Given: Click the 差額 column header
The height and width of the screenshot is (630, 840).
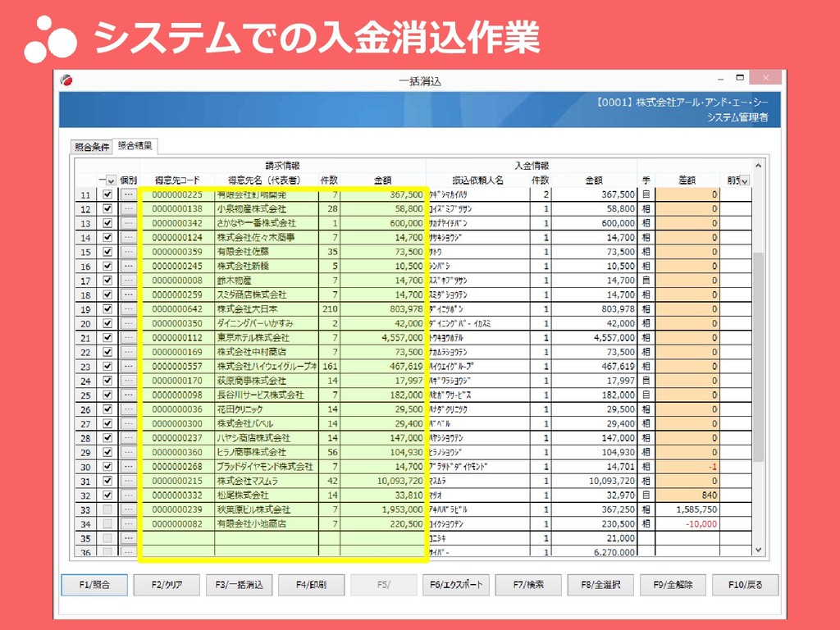Looking at the screenshot, I should (687, 180).
